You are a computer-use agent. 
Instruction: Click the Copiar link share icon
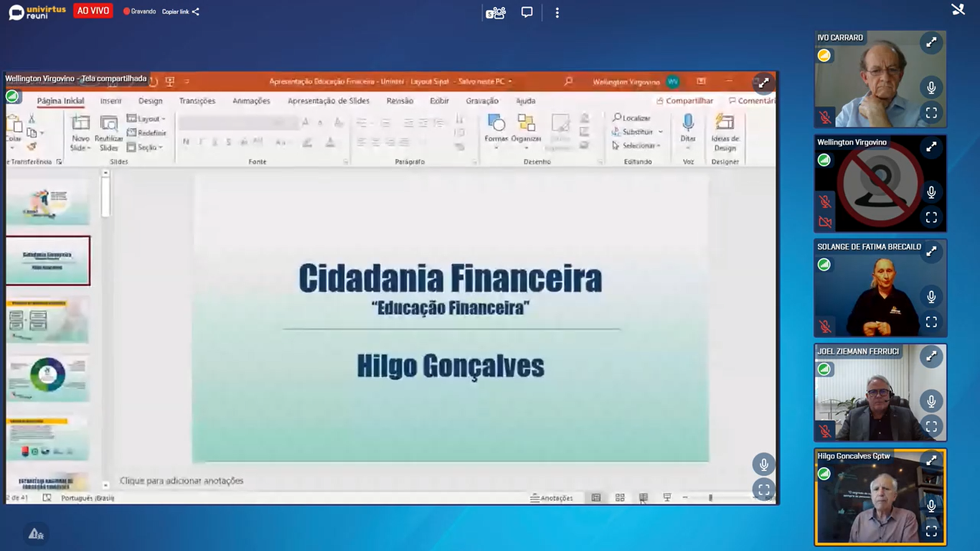[196, 12]
